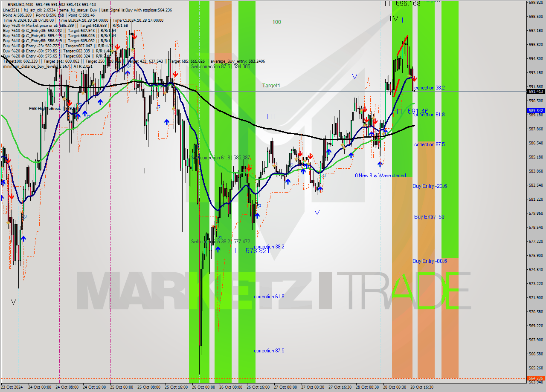The width and height of the screenshot is (546, 392).
Task: Click the 594.500 price axis label
Action: [x=536, y=59]
